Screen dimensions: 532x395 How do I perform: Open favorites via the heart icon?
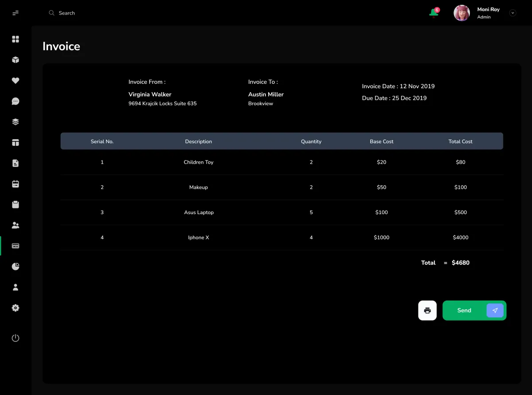tap(16, 81)
